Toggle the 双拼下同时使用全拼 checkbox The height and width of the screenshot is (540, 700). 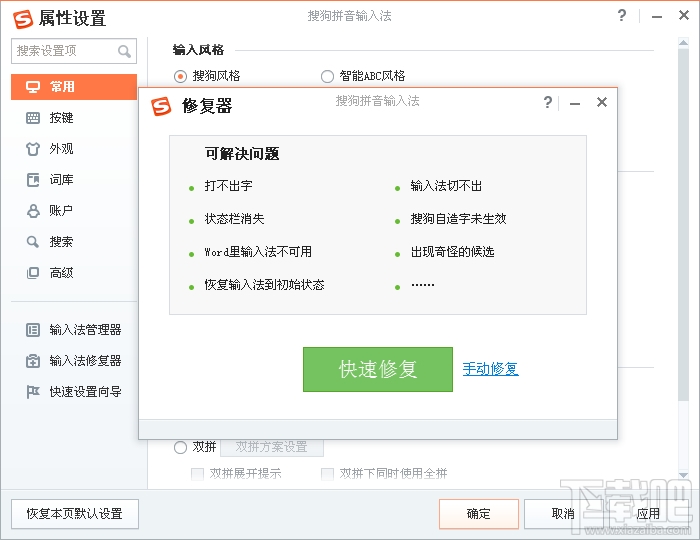(327, 474)
